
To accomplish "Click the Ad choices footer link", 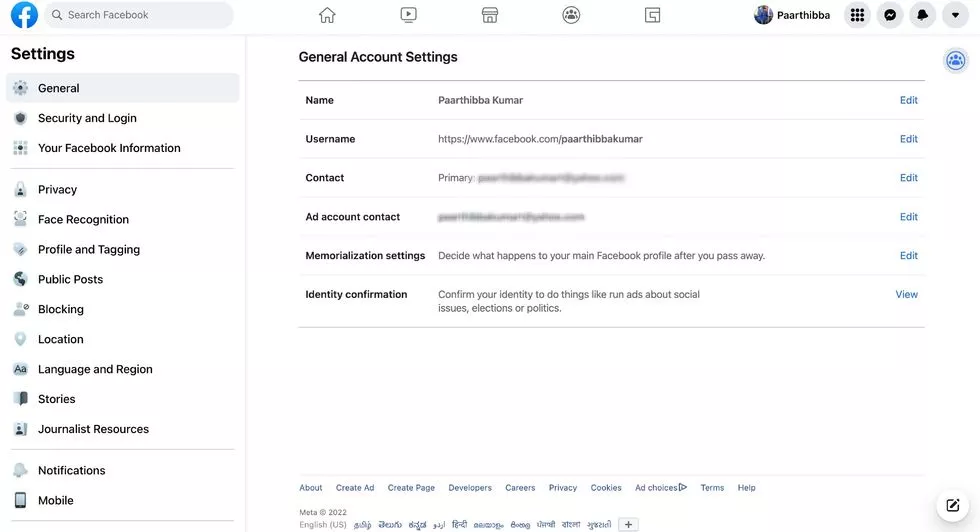I will point(661,488).
